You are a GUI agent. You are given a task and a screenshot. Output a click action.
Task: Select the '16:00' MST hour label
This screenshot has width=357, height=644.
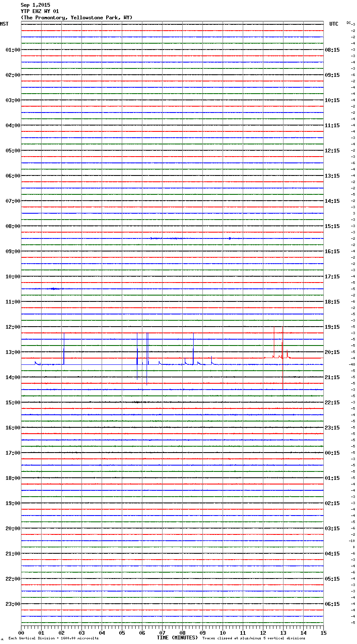[x=13, y=428]
